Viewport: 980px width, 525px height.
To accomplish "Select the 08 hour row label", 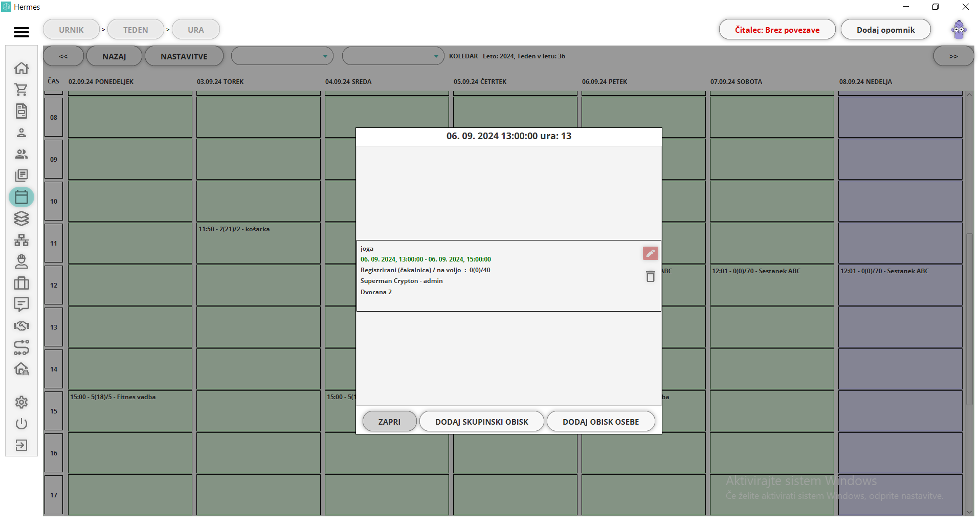I will coord(54,117).
